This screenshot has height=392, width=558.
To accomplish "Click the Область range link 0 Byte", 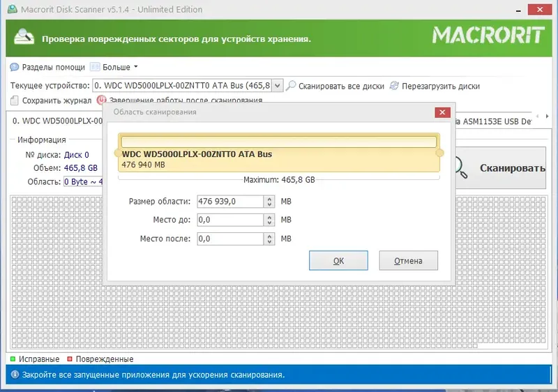I will tap(83, 182).
